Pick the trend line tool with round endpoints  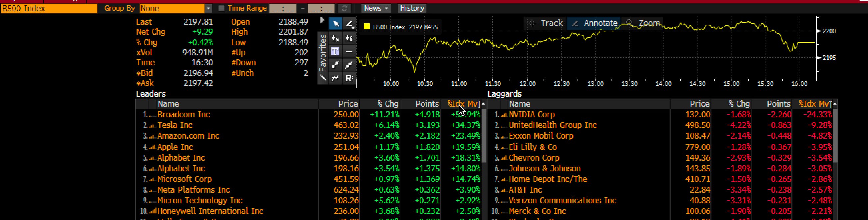pyautogui.click(x=335, y=64)
